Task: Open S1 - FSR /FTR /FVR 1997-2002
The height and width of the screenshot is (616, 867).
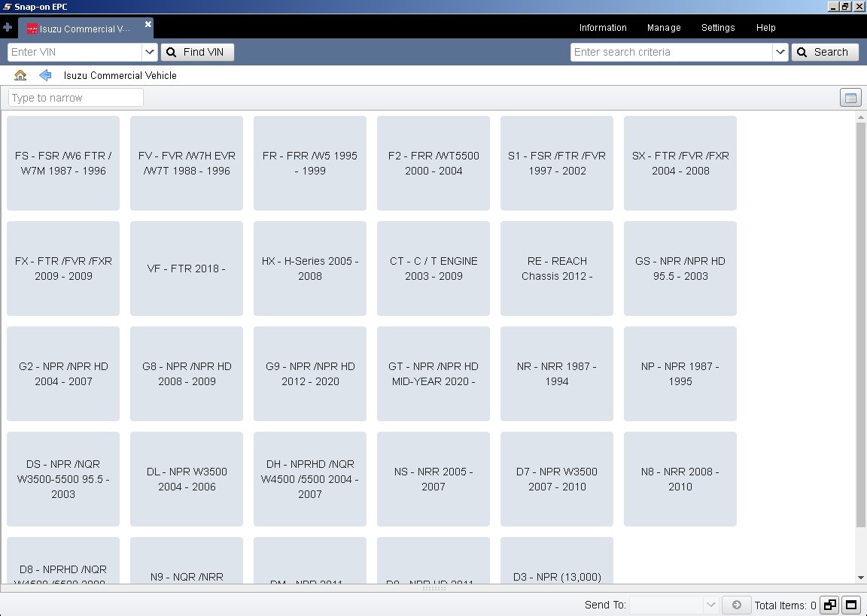Action: click(x=557, y=163)
